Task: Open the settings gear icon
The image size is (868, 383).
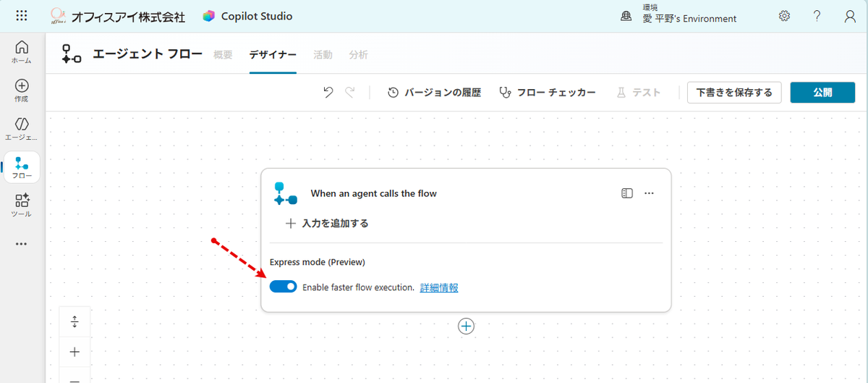Action: [784, 16]
